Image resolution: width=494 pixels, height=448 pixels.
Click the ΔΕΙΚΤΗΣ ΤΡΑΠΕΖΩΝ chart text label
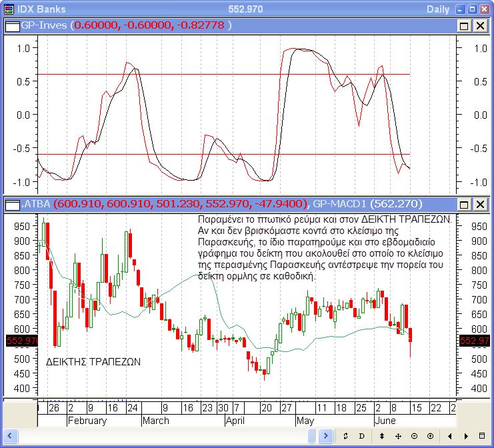[93, 362]
